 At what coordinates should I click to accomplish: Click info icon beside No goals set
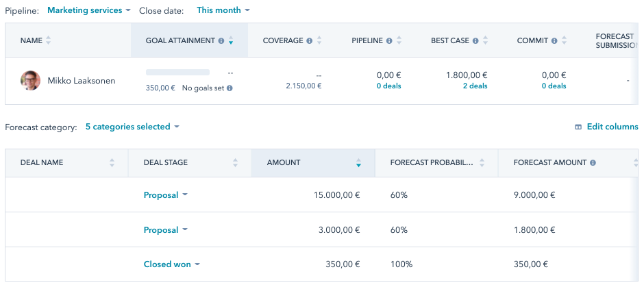[230, 88]
